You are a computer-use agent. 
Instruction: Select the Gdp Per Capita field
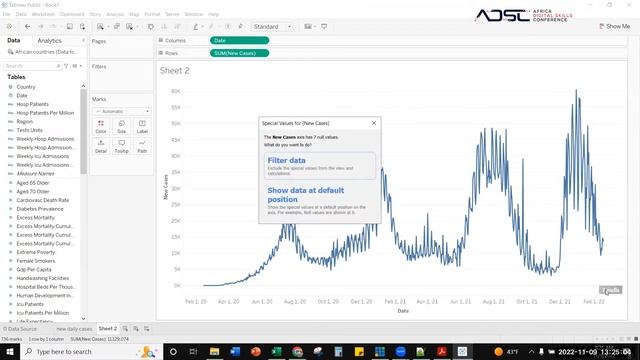coord(34,270)
